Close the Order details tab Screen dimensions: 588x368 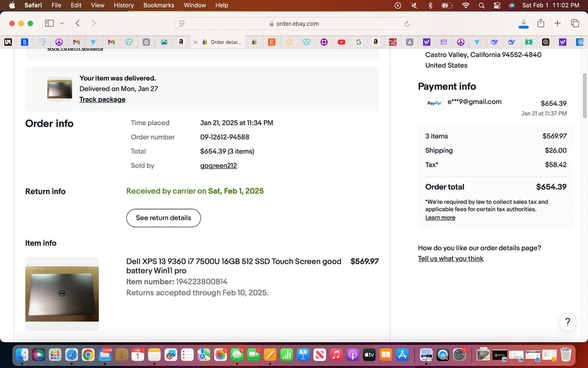tap(196, 42)
